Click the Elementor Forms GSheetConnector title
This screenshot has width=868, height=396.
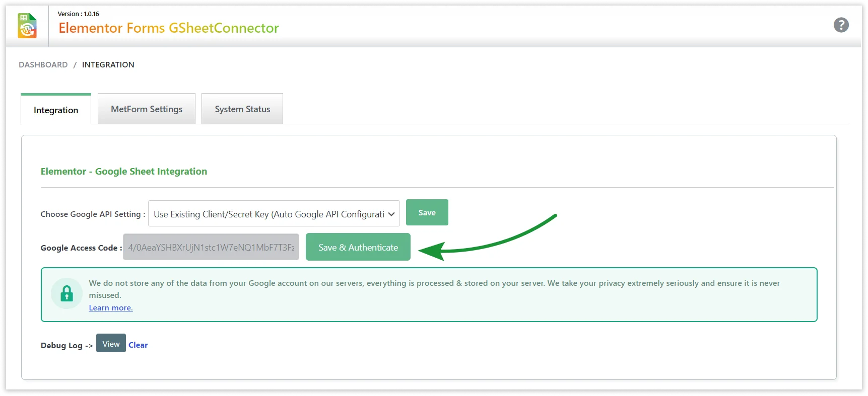tap(169, 28)
